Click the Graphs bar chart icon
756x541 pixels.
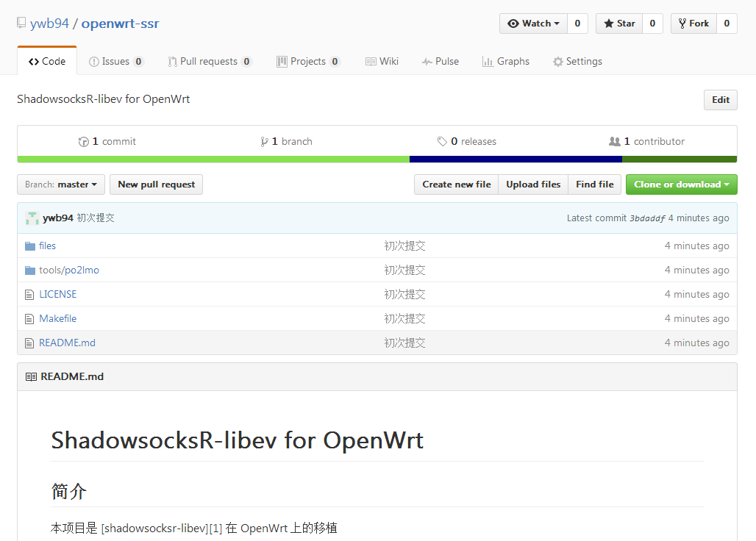488,62
